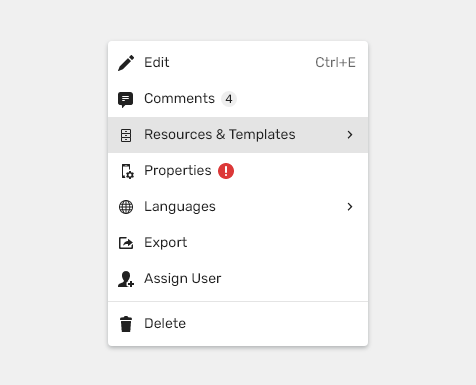Click the pencil Edit icon
This screenshot has width=476, height=385.
(x=126, y=63)
